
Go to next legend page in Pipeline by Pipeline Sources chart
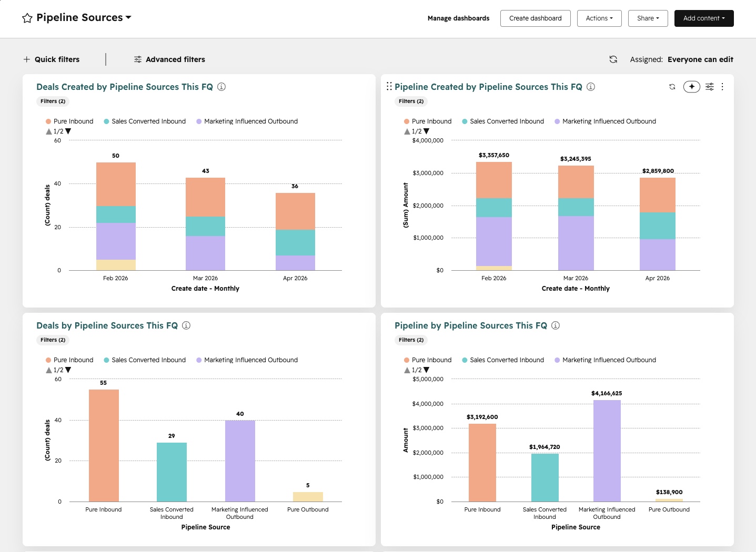tap(426, 370)
